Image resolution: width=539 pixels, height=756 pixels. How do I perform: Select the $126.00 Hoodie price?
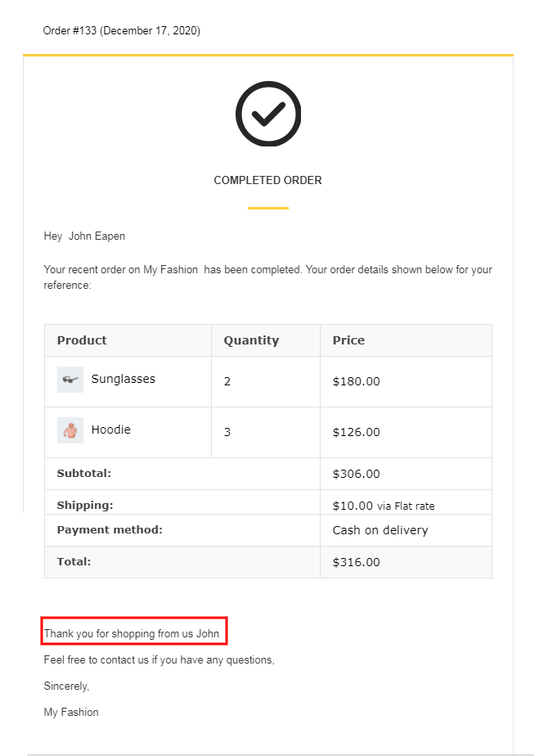click(x=357, y=432)
